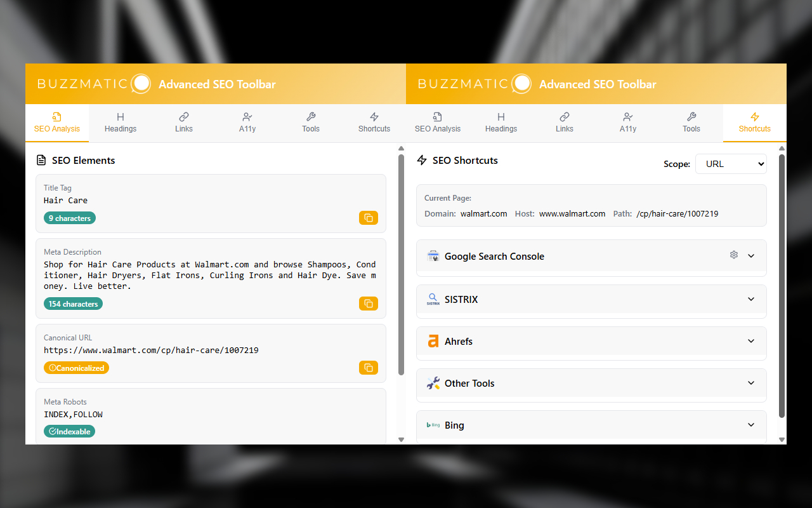The image size is (812, 508).
Task: Switch to the Links tab
Action: coord(183,123)
